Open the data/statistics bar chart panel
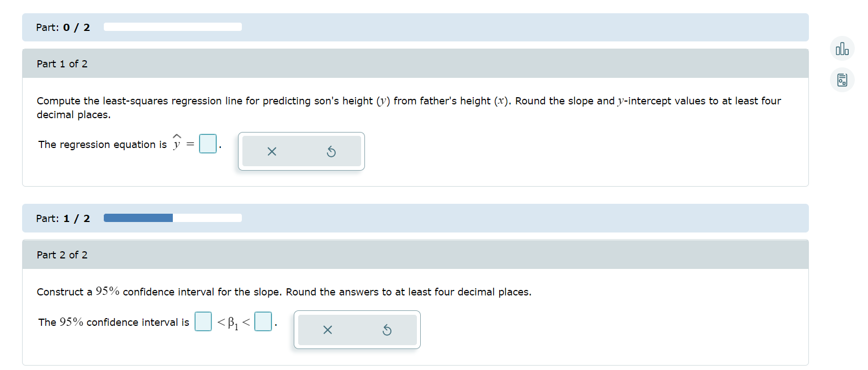 (x=841, y=49)
